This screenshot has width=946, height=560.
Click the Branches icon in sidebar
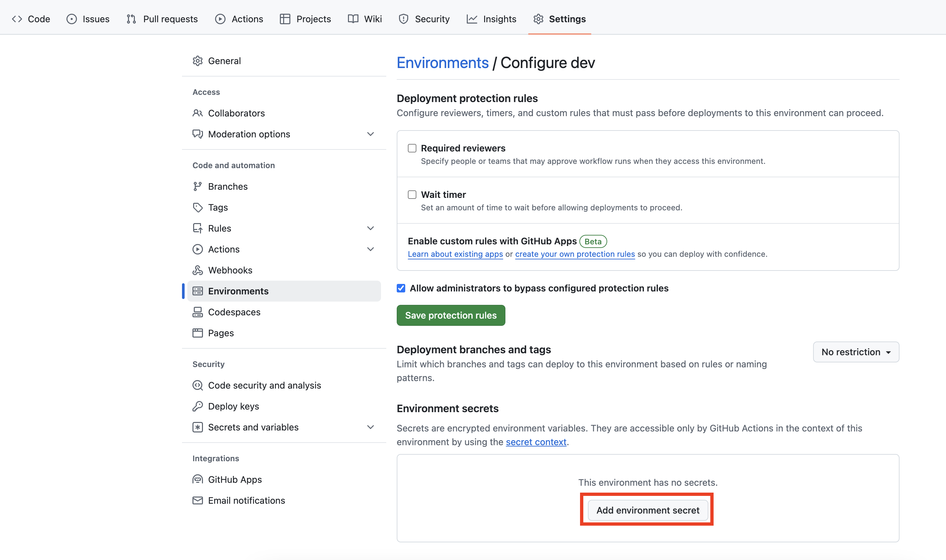click(x=197, y=186)
